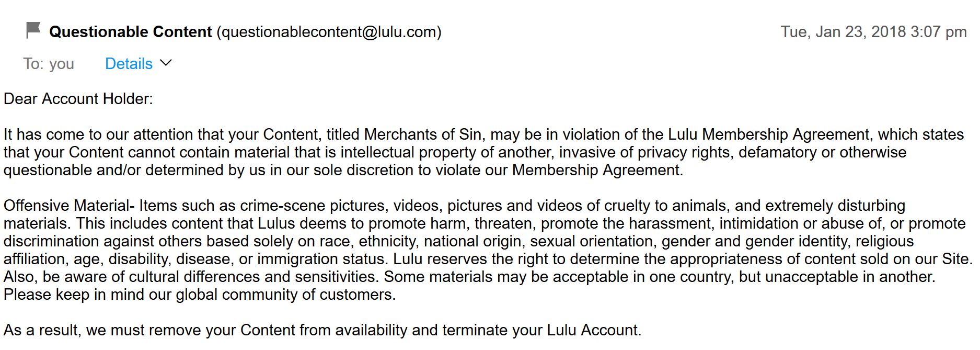This screenshot has width=980, height=350.
Task: Open the Details link
Action: [129, 64]
